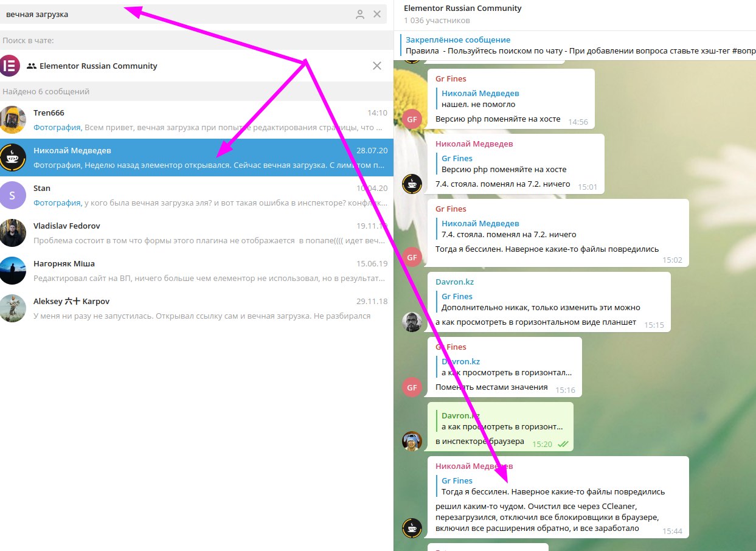
Task: Open Aleksey Karpov search result
Action: [x=196, y=308]
